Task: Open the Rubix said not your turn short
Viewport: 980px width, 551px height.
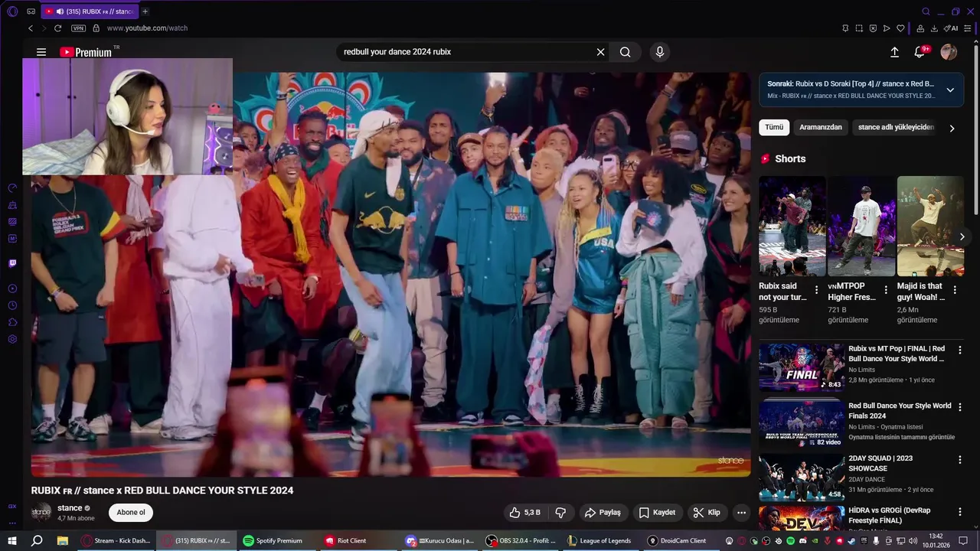Action: [792, 227]
